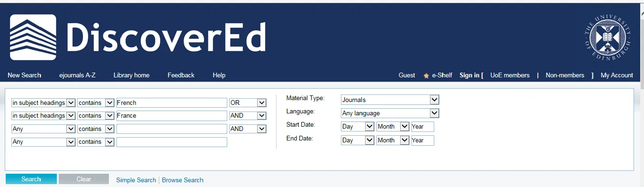Open the Help menu item
The height and width of the screenshot is (187, 644).
coord(219,75)
